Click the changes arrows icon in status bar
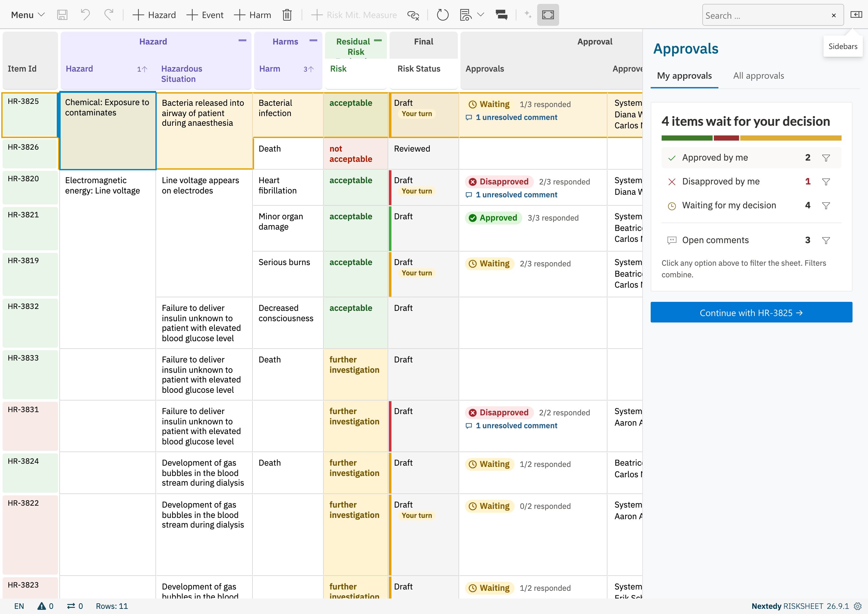The height and width of the screenshot is (614, 868). pyautogui.click(x=71, y=606)
